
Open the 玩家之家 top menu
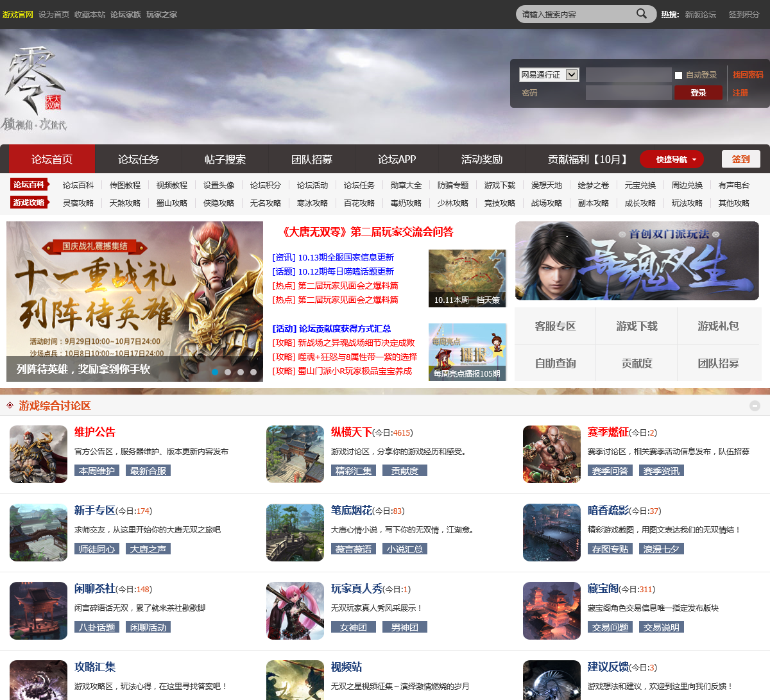(162, 14)
